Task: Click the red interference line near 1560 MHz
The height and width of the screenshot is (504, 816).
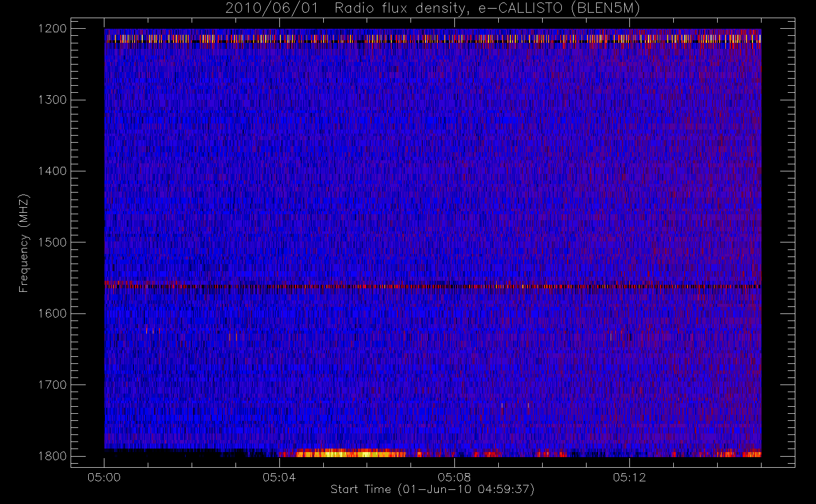Action: [433, 286]
